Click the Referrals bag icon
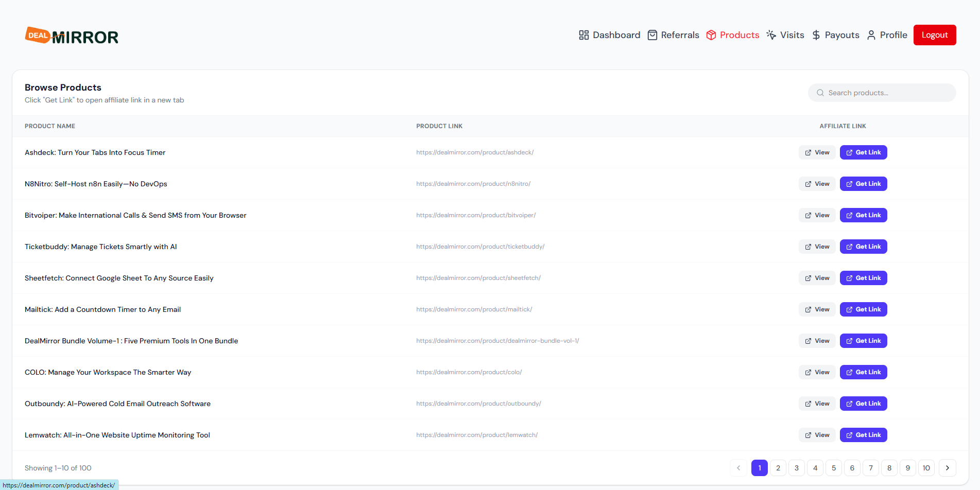The image size is (980, 490). tap(652, 35)
